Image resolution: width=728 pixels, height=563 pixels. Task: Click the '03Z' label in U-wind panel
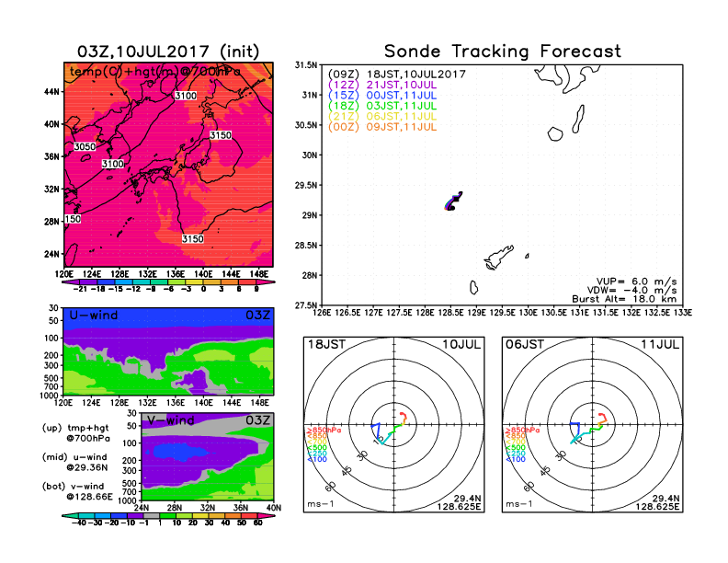coord(257,315)
